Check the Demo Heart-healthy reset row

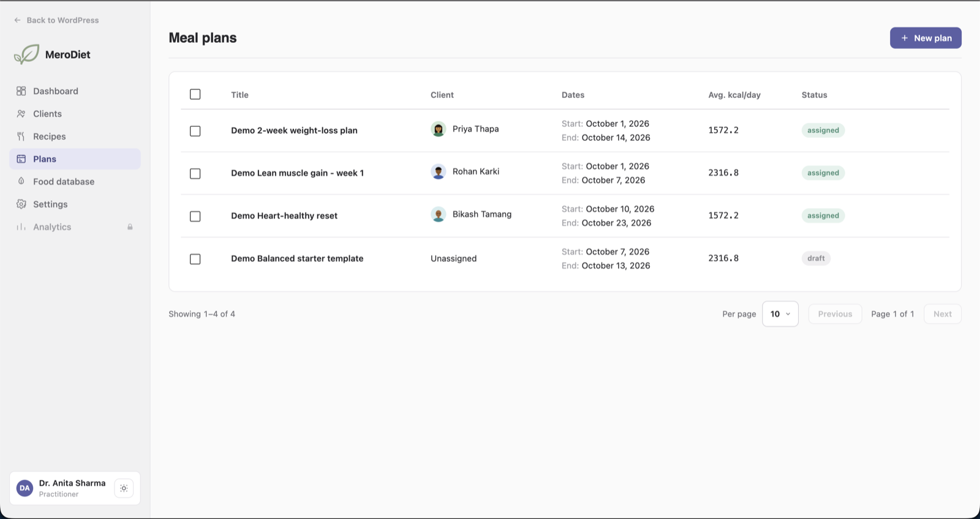[195, 217]
